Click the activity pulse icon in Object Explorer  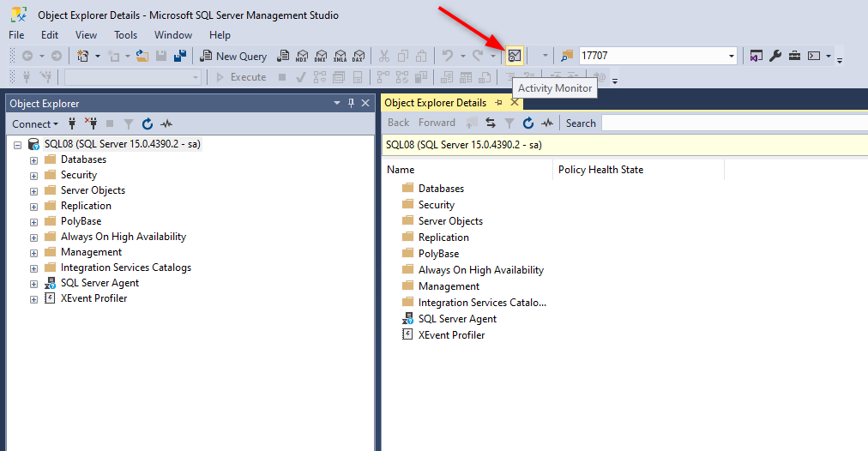pos(166,124)
